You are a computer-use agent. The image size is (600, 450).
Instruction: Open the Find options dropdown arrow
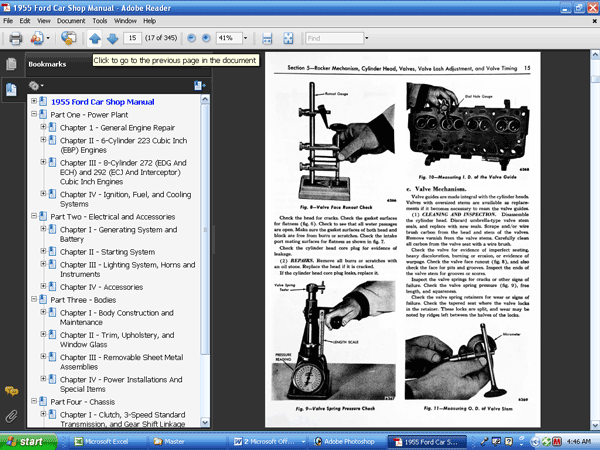(367, 38)
